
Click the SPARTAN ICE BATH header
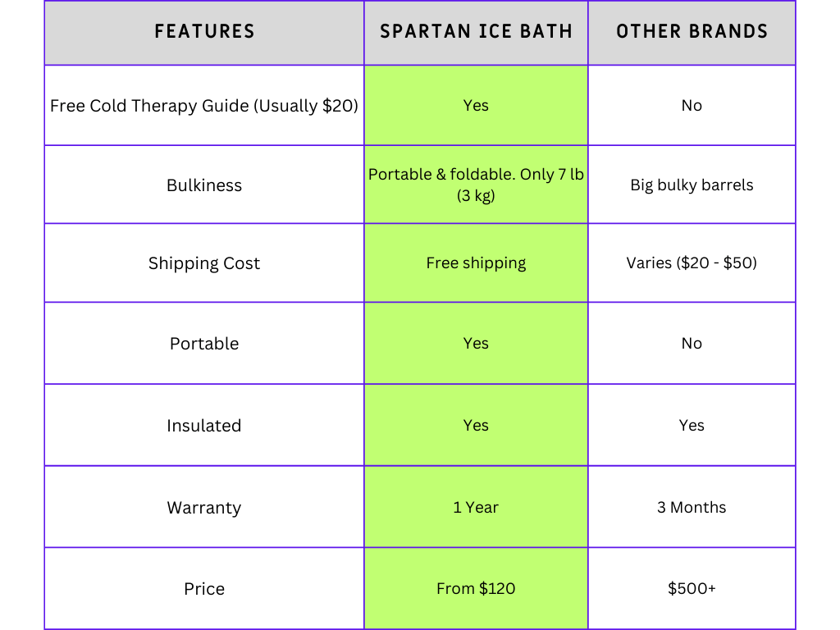[x=476, y=32]
